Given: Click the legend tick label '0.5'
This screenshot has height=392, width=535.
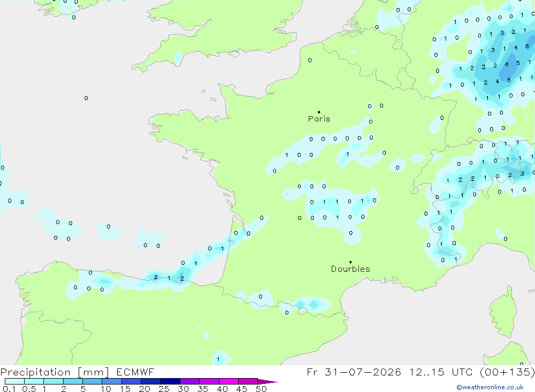Looking at the screenshot, I should 29,389.
